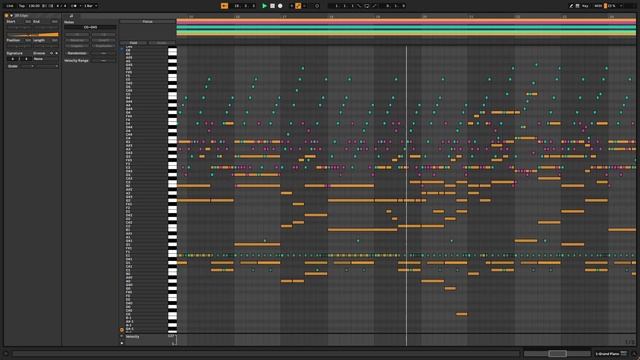Click the tempo field showing 130.00
This screenshot has height=360, width=640.
coord(35,6)
